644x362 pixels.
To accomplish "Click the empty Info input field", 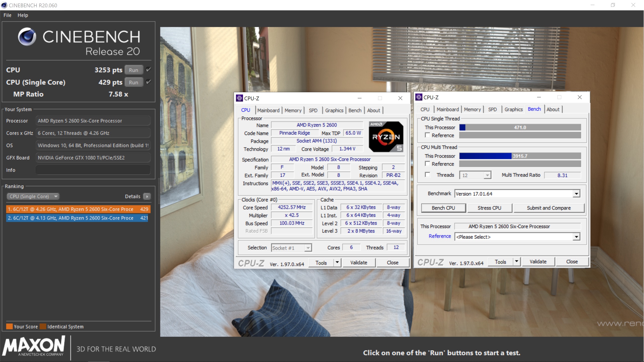I will (93, 170).
